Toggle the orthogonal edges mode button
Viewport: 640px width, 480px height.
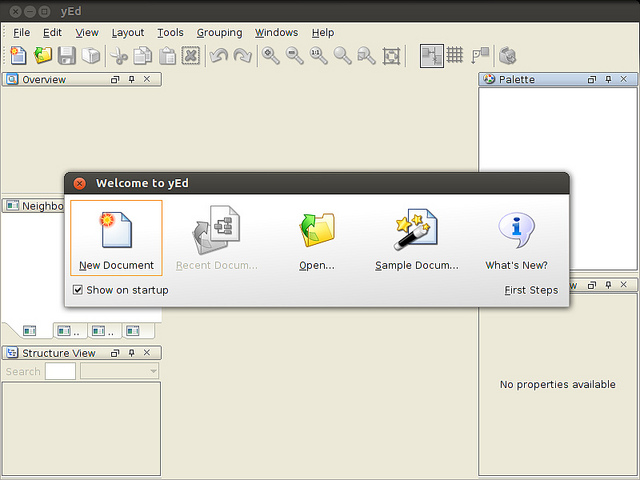point(432,56)
